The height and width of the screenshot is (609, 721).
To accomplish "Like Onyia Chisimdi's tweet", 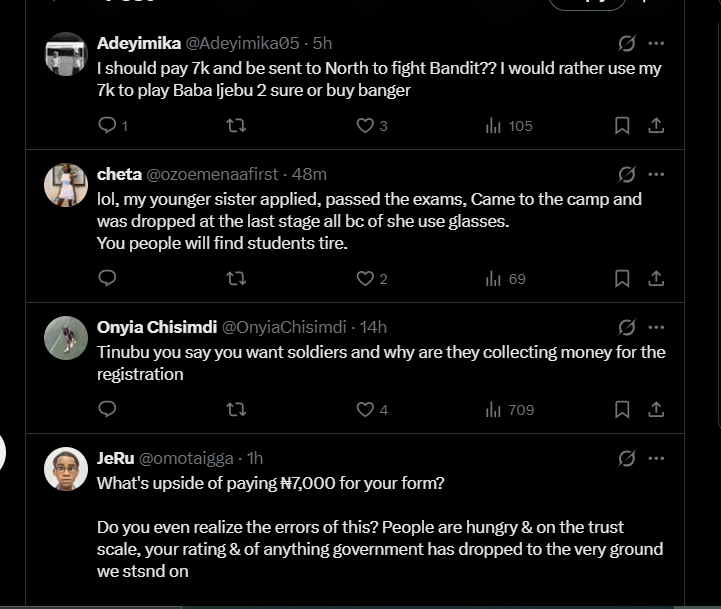I will coord(366,410).
